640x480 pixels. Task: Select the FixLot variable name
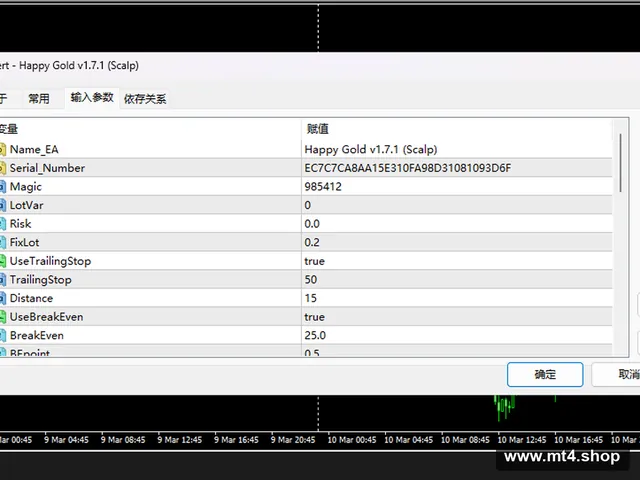tap(24, 242)
